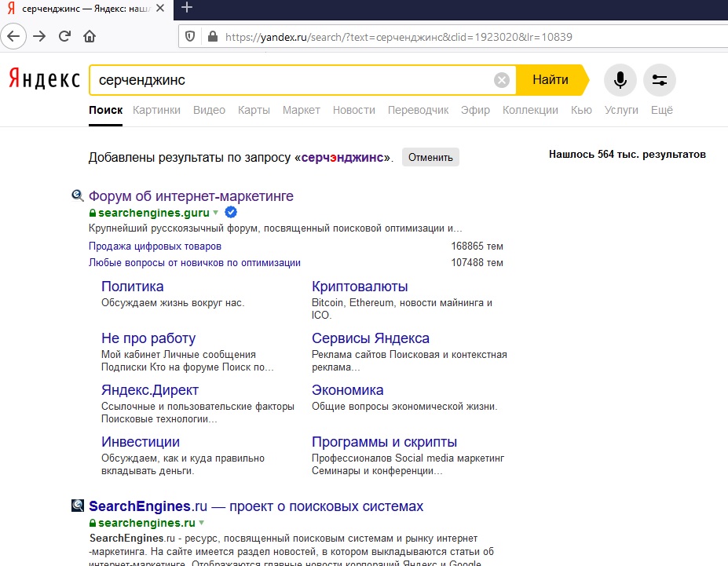Switch to the Коллекции tab
This screenshot has height=566, width=728.
530,110
